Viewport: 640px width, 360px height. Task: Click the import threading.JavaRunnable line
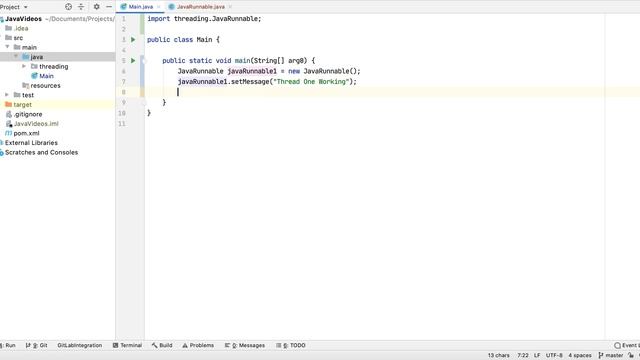(x=204, y=19)
